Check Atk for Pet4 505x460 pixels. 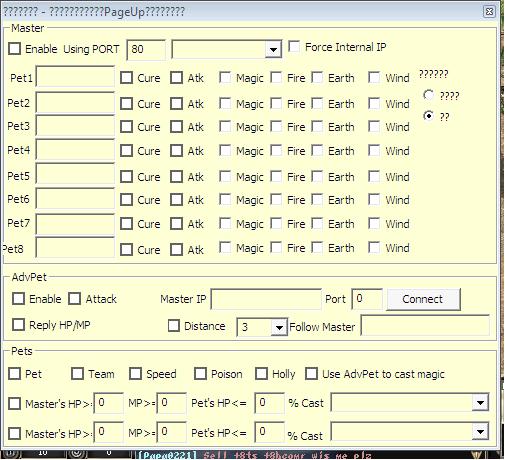[x=176, y=151]
